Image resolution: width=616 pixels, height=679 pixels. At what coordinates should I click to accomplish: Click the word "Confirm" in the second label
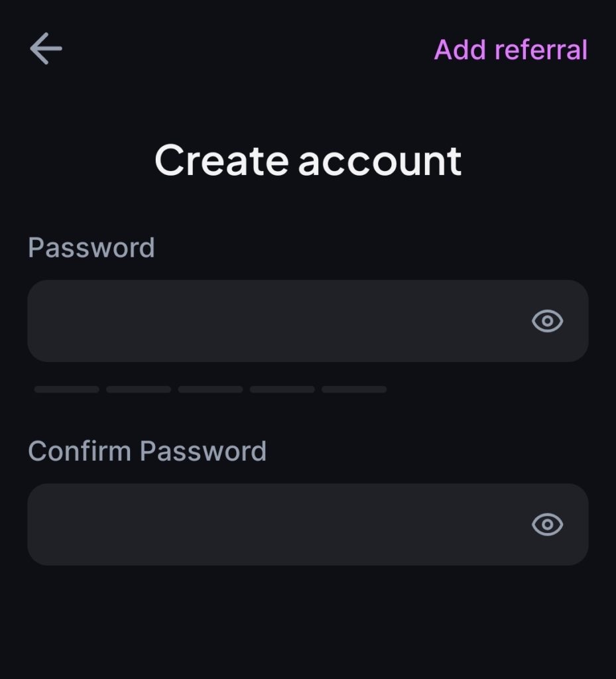coord(80,452)
